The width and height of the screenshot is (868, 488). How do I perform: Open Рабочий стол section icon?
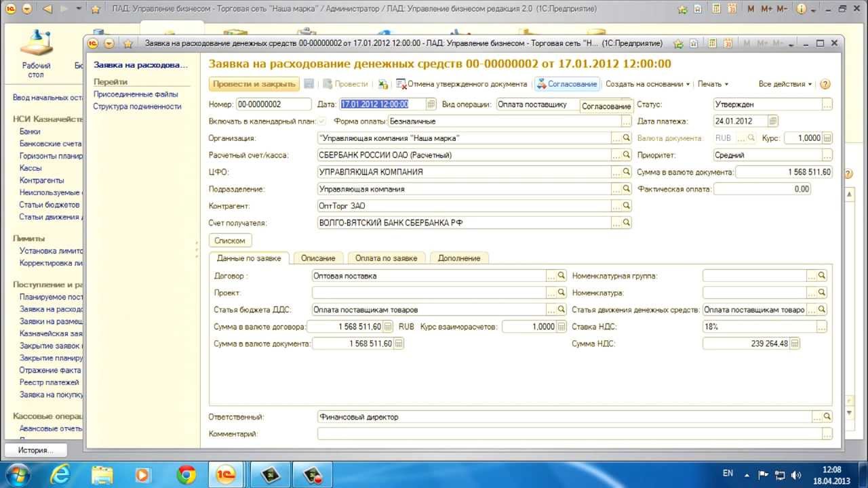36,53
